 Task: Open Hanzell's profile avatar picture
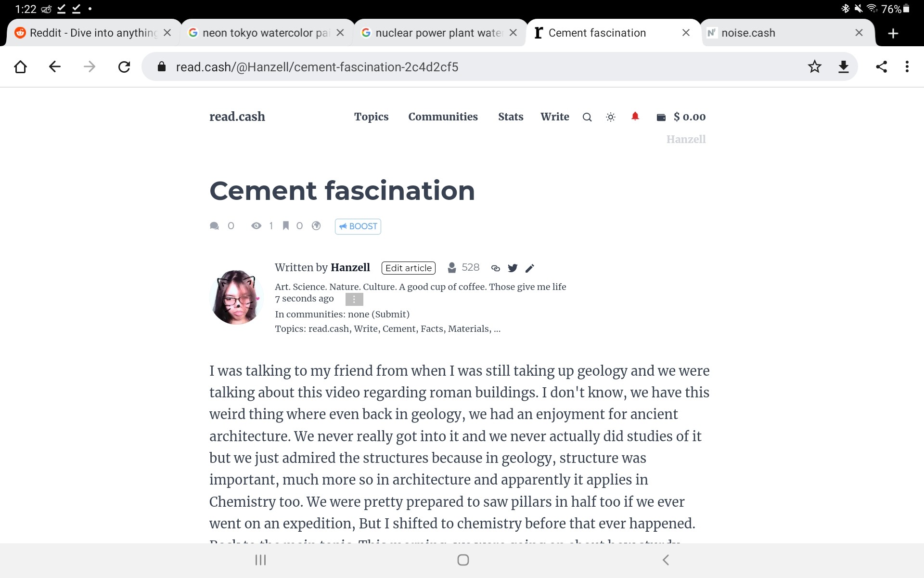point(236,297)
